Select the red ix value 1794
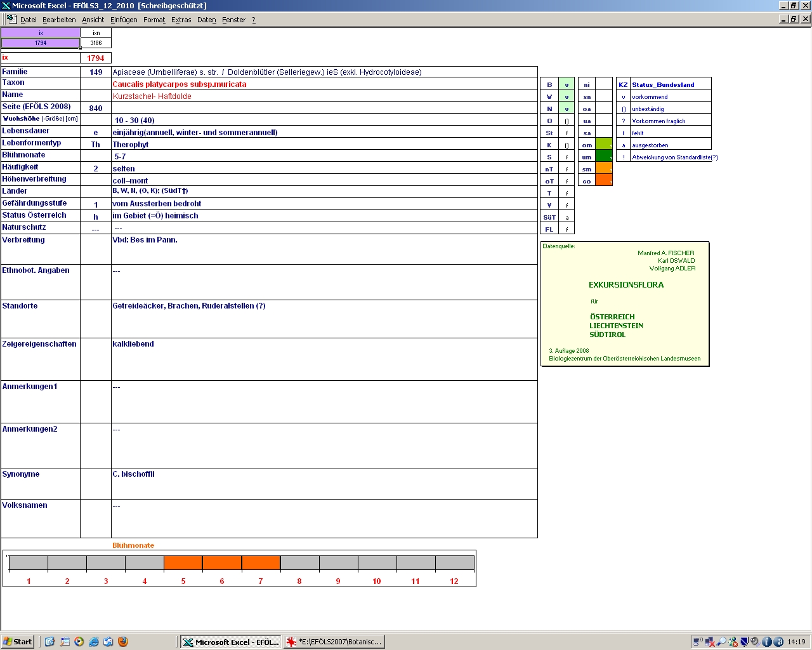812x650 pixels. pos(96,58)
